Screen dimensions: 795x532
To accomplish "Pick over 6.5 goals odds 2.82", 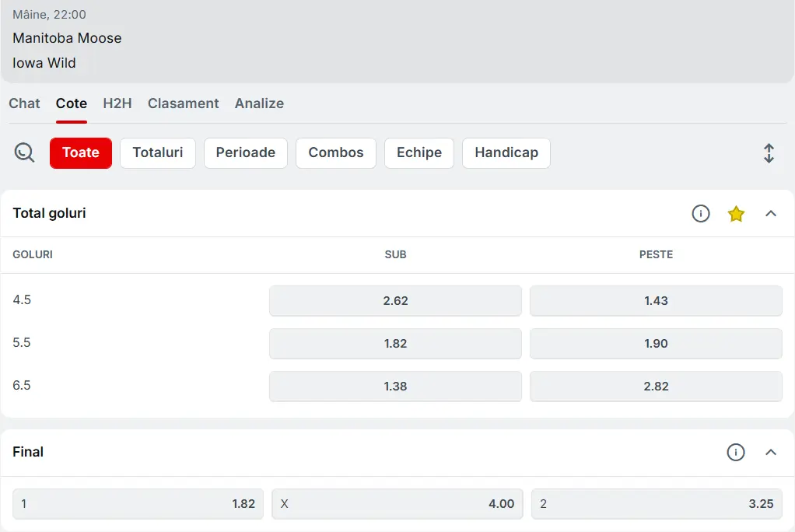I will tap(656, 387).
